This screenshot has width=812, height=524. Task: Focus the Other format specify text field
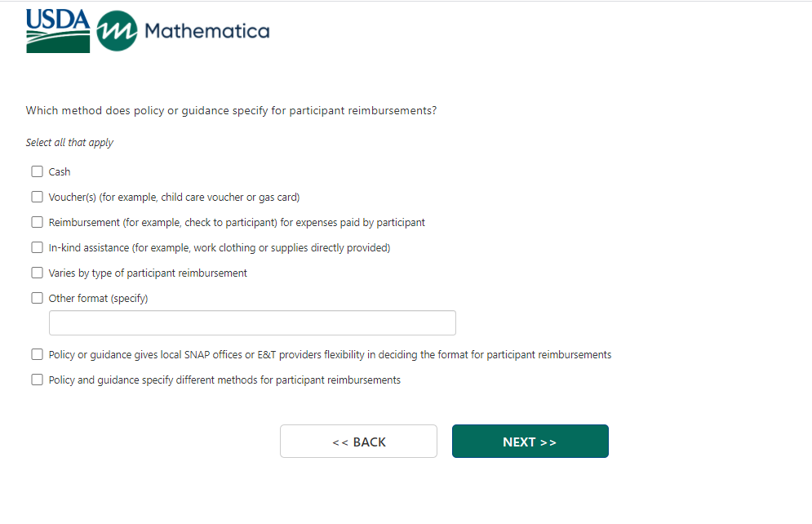click(x=252, y=323)
